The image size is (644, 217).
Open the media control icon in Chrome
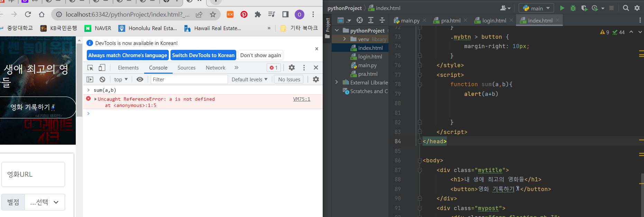click(272, 14)
